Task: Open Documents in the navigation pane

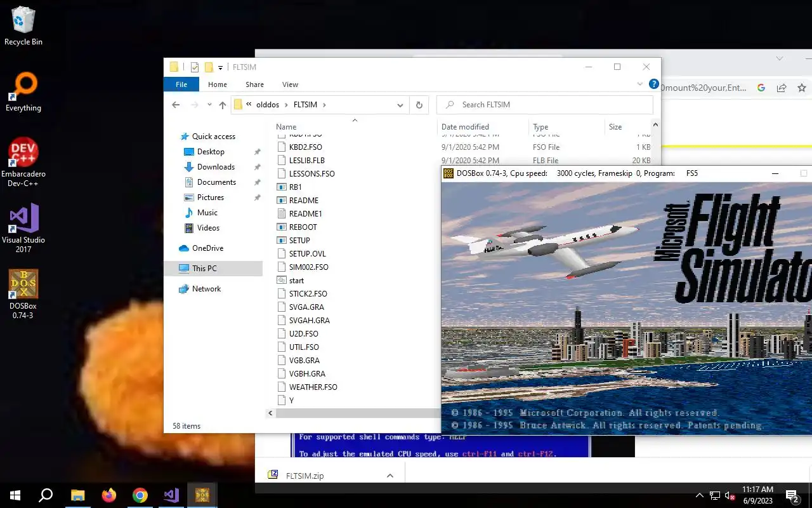Action: [x=216, y=182]
